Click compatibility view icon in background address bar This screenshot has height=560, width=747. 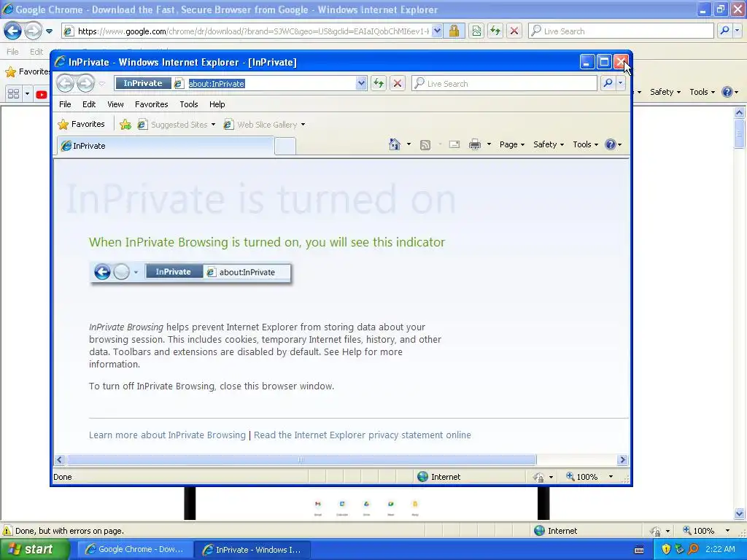476,31
